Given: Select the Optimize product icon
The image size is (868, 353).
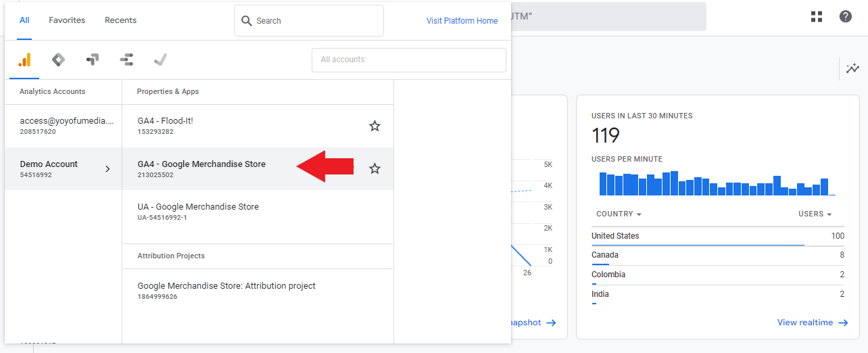Looking at the screenshot, I should point(93,60).
